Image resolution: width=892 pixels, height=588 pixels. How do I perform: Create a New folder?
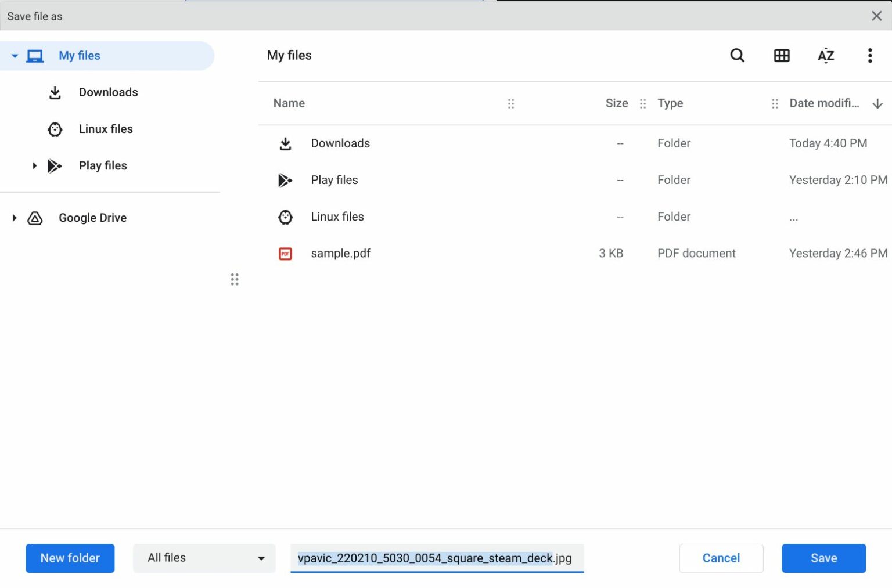70,558
